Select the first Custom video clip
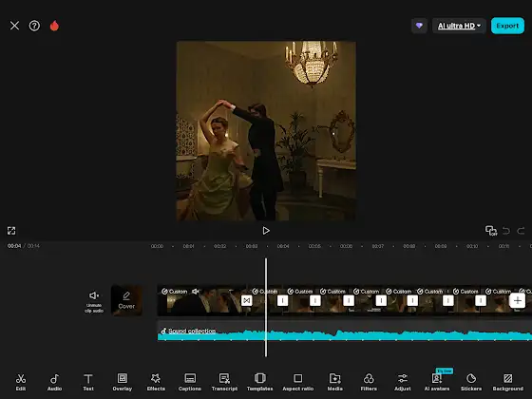The image size is (532, 399). pyautogui.click(x=201, y=300)
